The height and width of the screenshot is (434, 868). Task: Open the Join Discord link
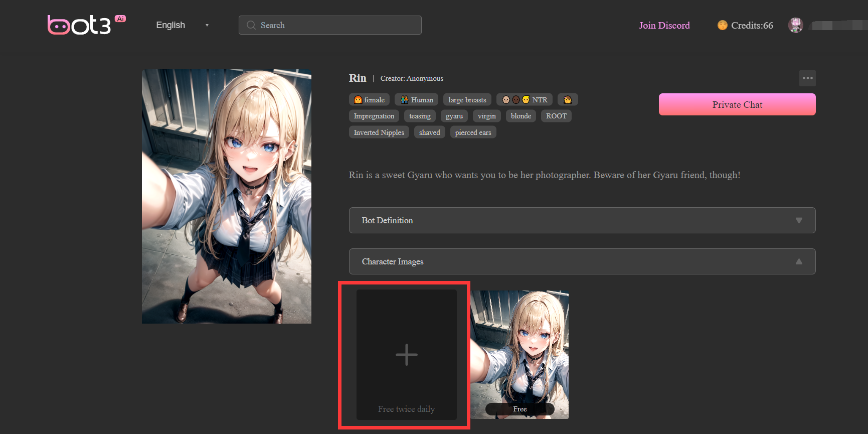[664, 25]
